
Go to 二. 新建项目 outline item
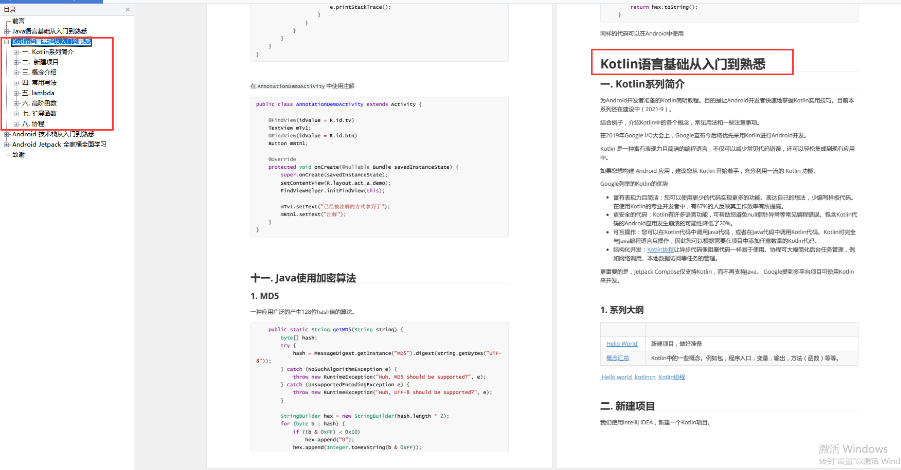[x=40, y=62]
